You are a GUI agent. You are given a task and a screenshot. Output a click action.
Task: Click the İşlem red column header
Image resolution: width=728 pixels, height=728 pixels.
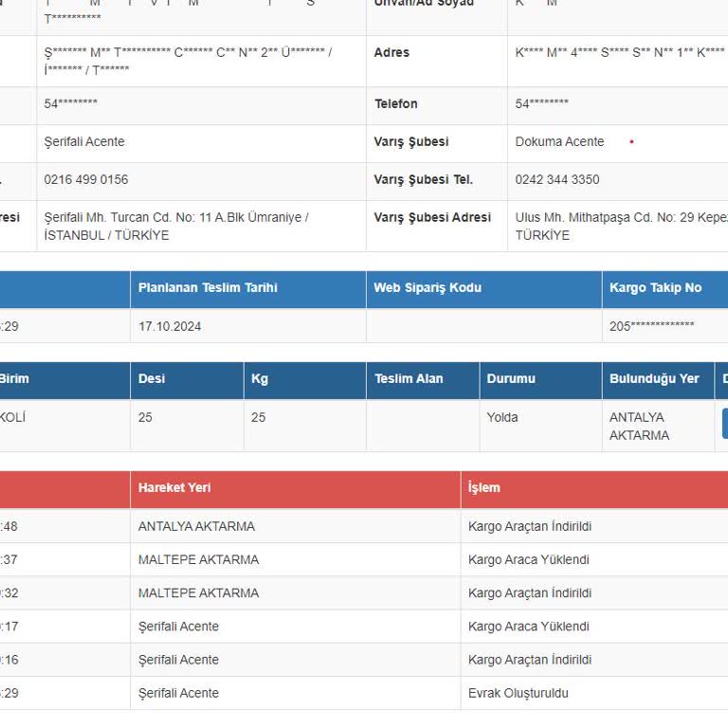(x=594, y=489)
